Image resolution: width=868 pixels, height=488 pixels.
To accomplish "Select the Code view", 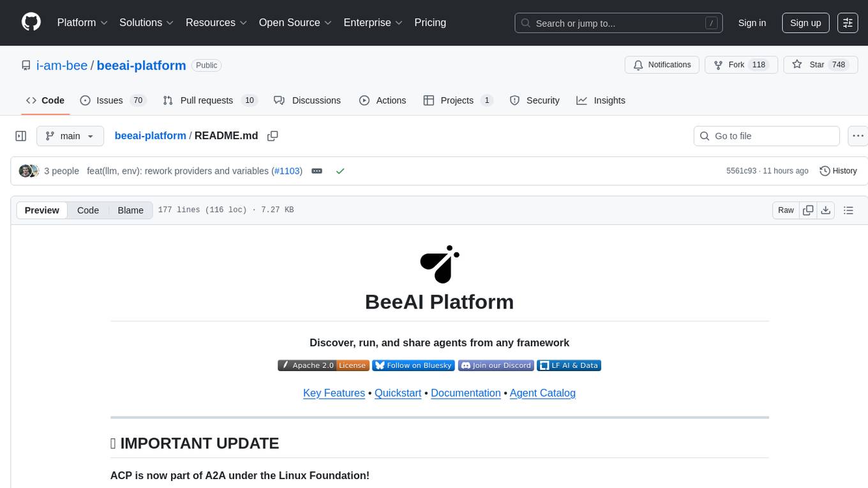I will 88,210.
